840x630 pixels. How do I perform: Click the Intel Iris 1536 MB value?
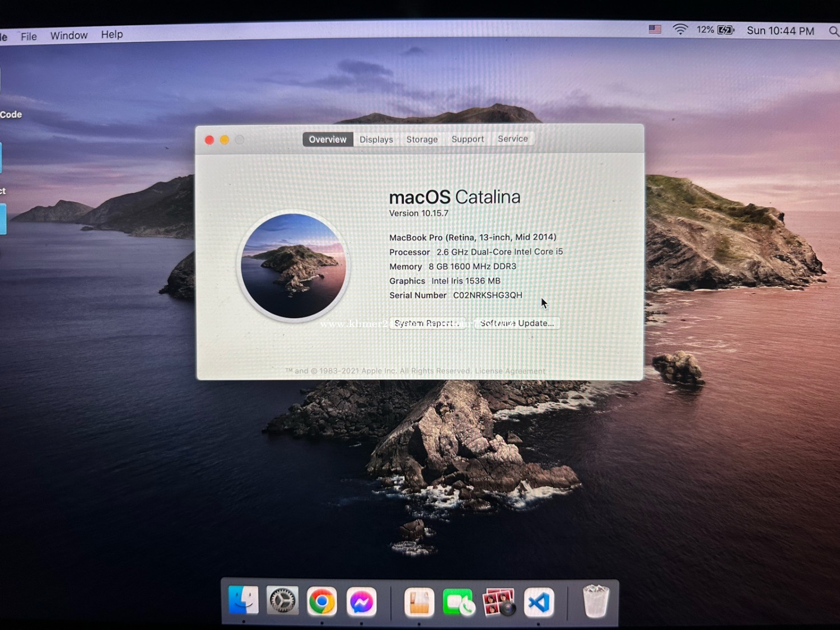tap(466, 281)
